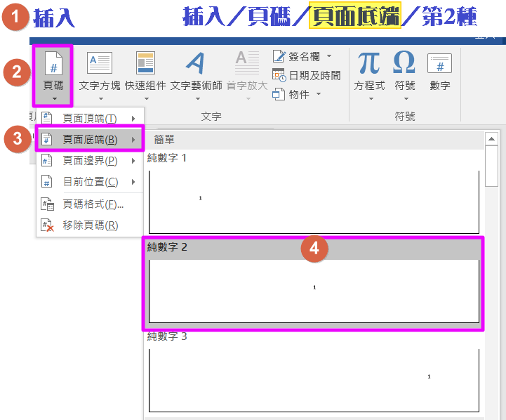Insert a 簽名欄 signature line
The width and height of the screenshot is (506, 420).
(x=296, y=56)
